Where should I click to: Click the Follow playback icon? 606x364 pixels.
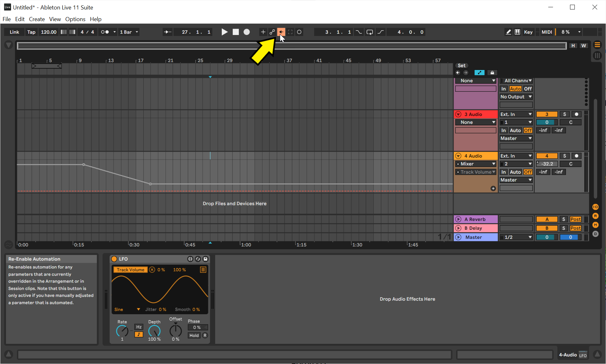[x=168, y=32]
